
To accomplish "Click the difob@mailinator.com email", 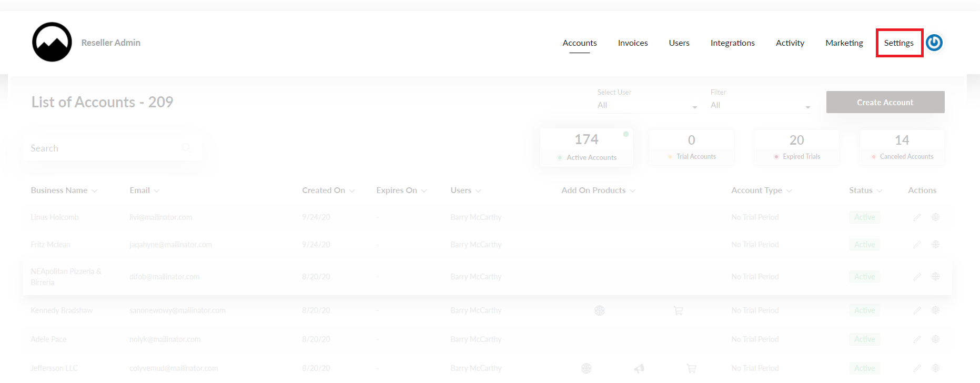I will 165,277.
